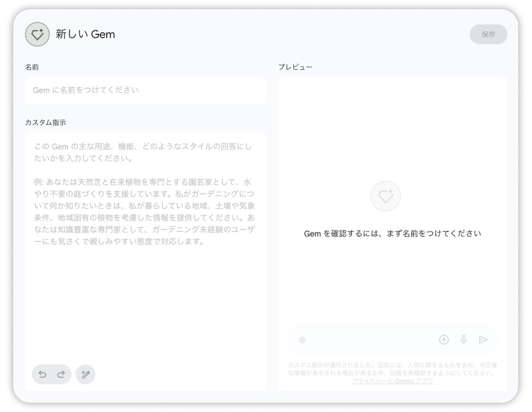The width and height of the screenshot is (532, 412).
Task: Redo the instruction edit
Action: (61, 374)
